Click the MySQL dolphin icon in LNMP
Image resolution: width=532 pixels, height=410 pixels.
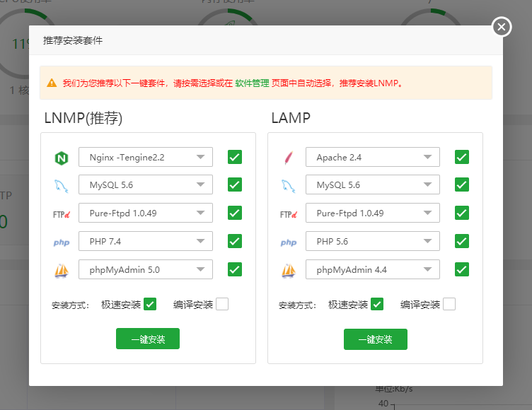tap(62, 186)
